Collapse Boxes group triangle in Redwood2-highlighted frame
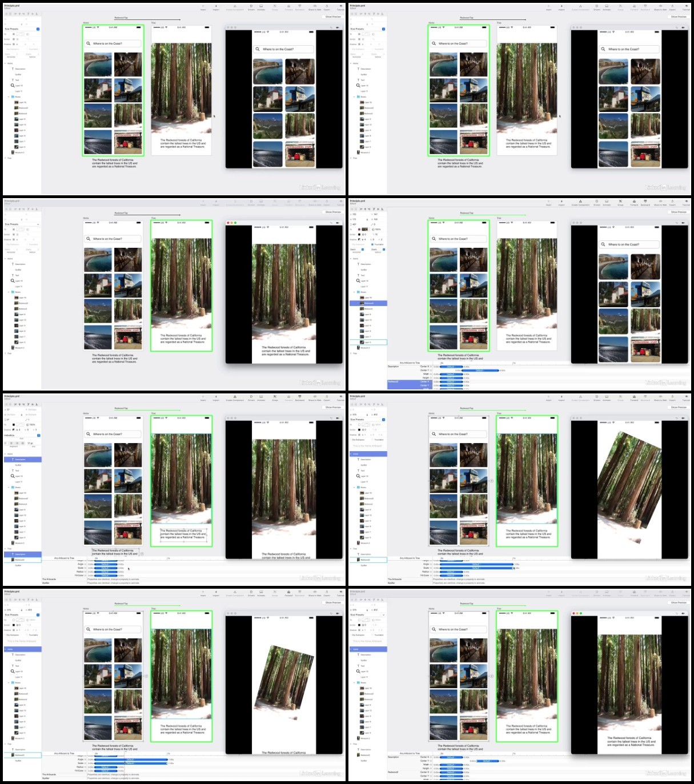This screenshot has width=694, height=784. [354, 292]
